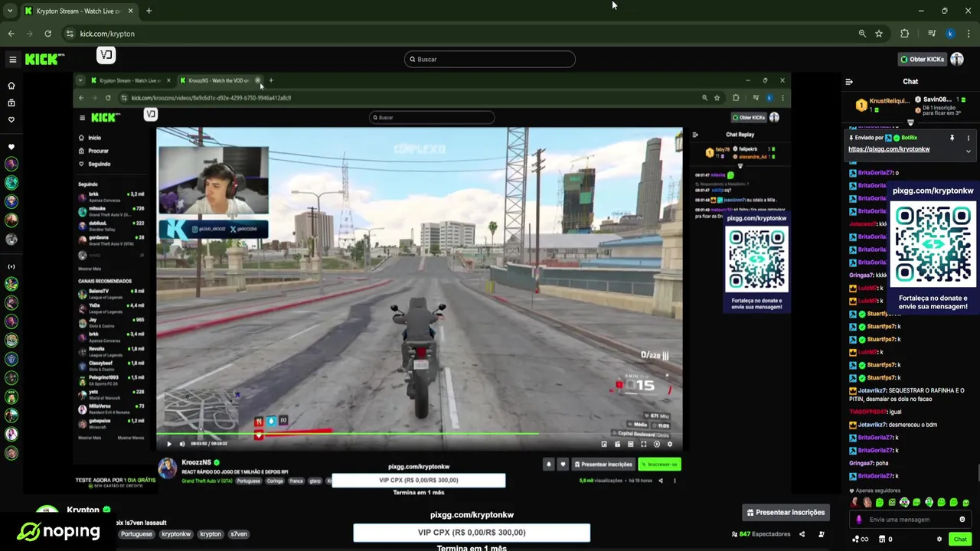Open Chrome zoom magnifier icon
This screenshot has height=551, width=980.
click(x=862, y=34)
